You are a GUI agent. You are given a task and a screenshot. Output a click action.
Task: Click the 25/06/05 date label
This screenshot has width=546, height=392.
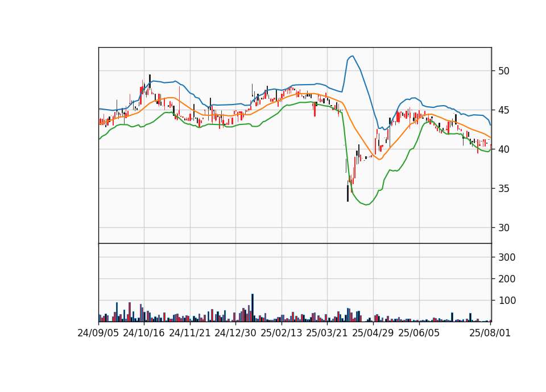pyautogui.click(x=419, y=333)
